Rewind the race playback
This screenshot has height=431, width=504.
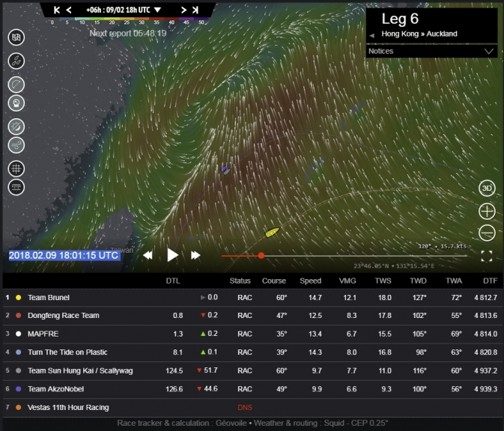(148, 255)
